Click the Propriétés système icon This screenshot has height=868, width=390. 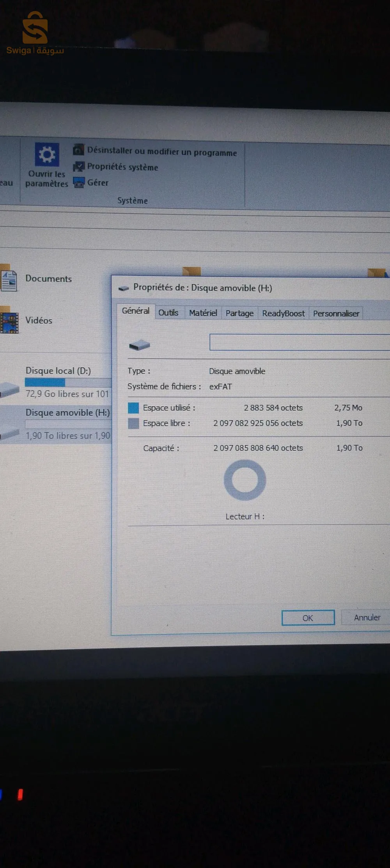79,167
